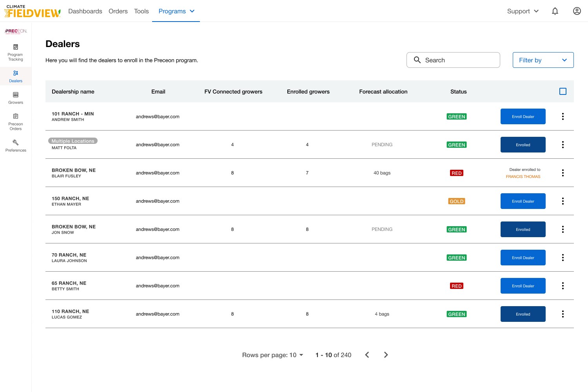Tick the select-all checkbox in table header
The width and height of the screenshot is (588, 392).
(x=563, y=91)
